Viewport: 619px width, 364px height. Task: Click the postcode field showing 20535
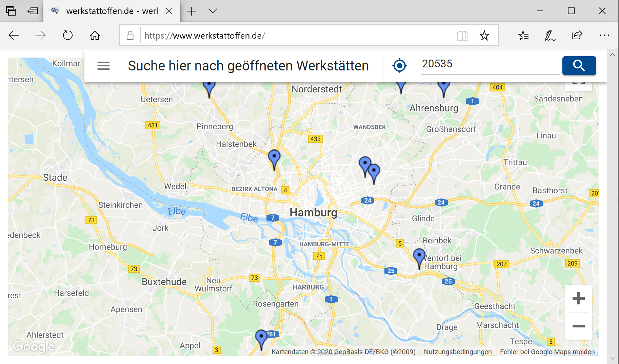tap(490, 64)
